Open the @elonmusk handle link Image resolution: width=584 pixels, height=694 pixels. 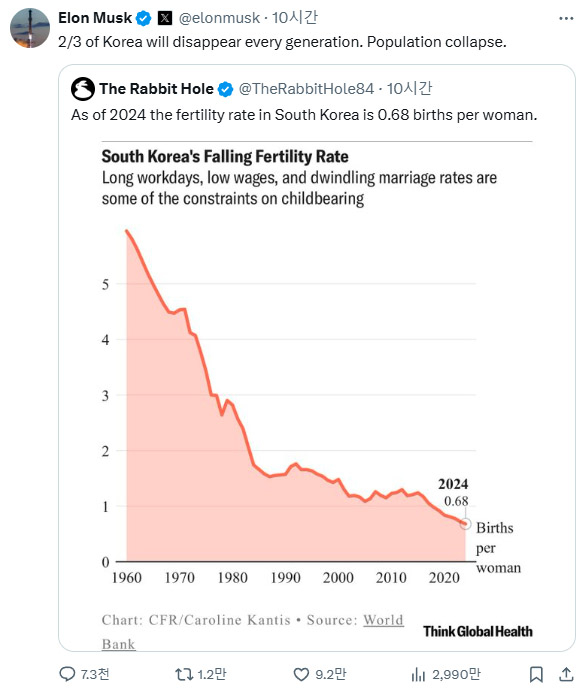click(219, 18)
